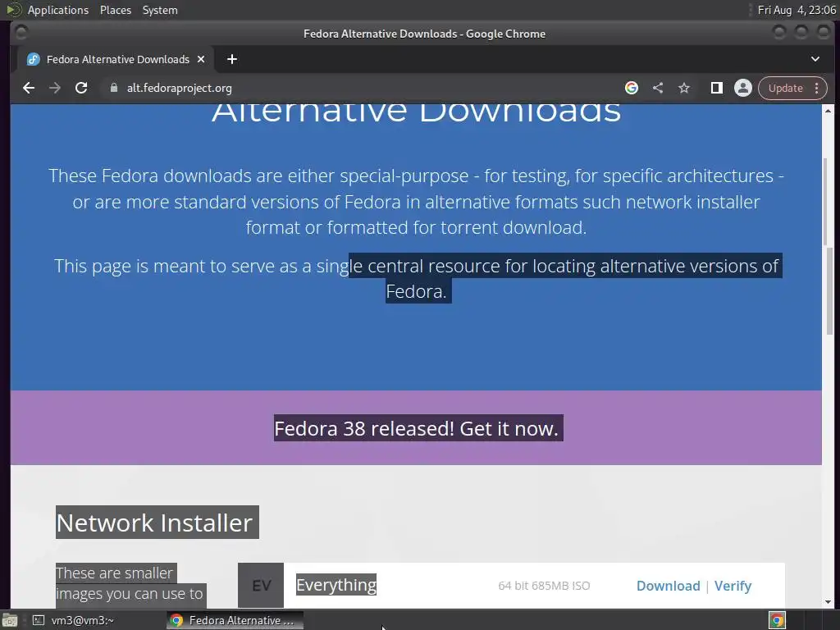Reload the Fedora page

pos(81,88)
